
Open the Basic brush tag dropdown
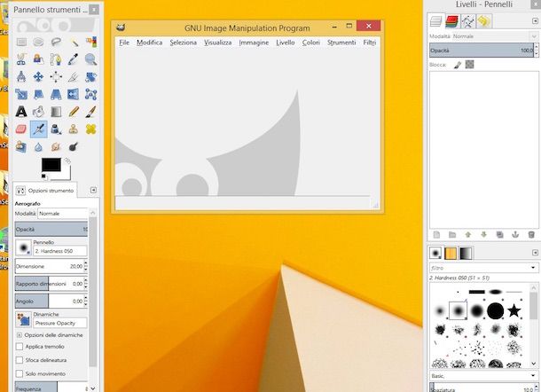tap(483, 376)
